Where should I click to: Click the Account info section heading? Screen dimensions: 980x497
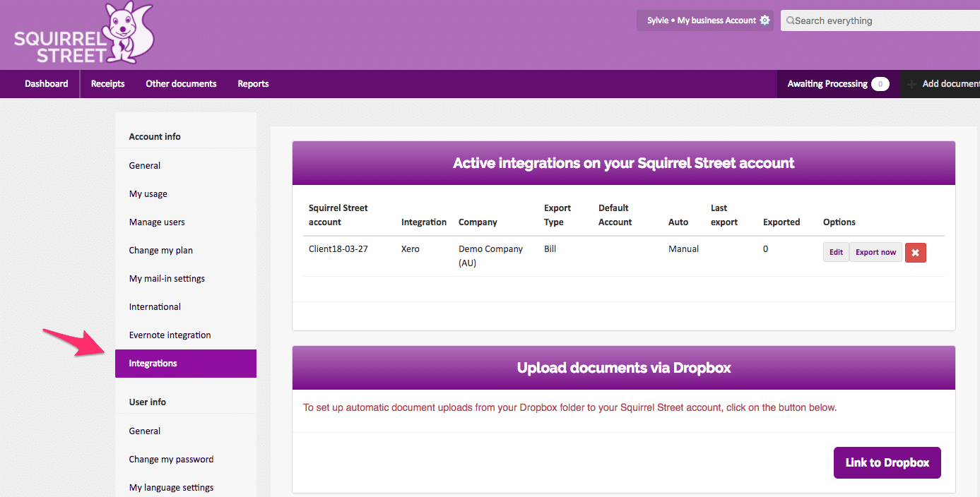pyautogui.click(x=155, y=136)
